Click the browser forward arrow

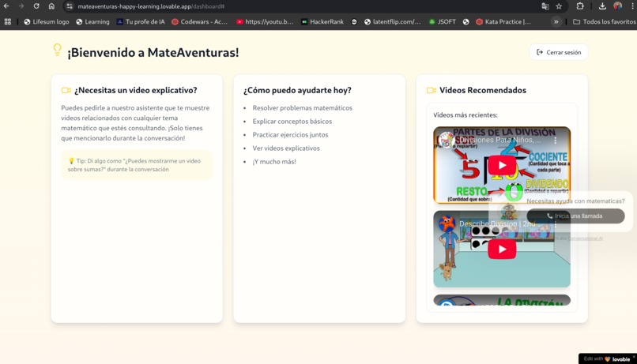[x=21, y=6]
